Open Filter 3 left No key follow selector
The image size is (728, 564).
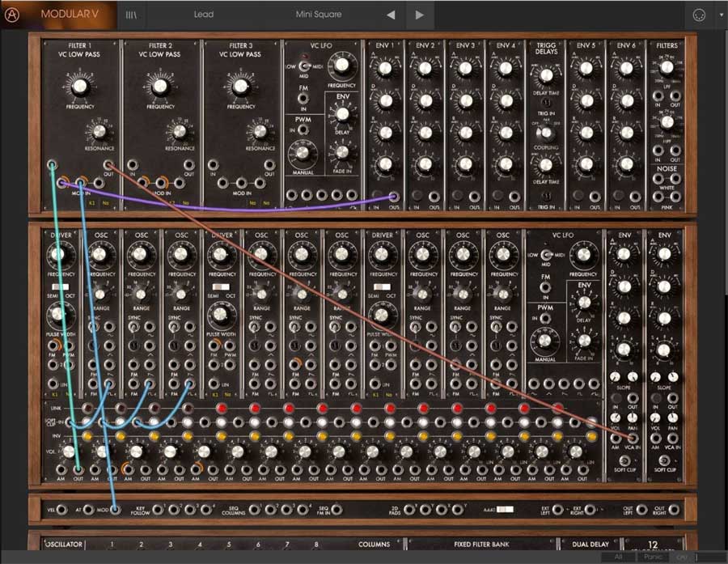(x=252, y=203)
